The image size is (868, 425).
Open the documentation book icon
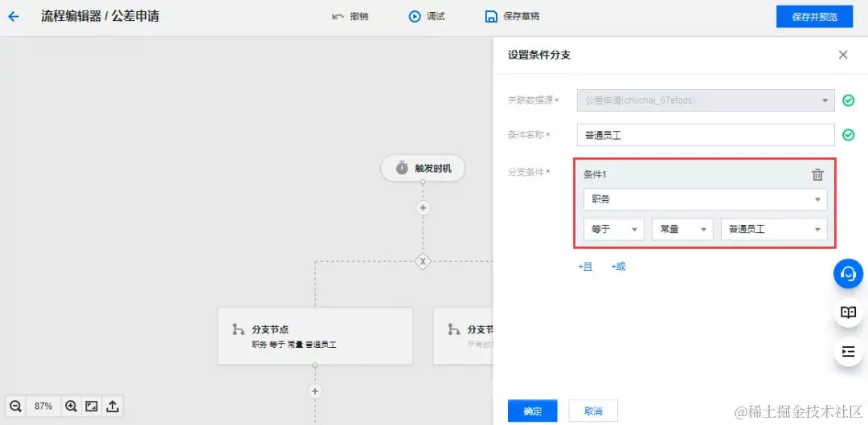coord(848,313)
